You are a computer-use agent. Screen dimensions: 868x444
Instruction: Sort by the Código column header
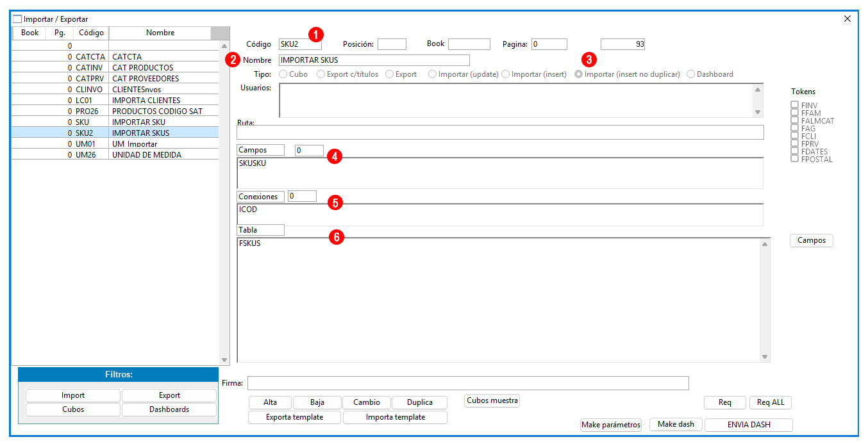pyautogui.click(x=91, y=33)
